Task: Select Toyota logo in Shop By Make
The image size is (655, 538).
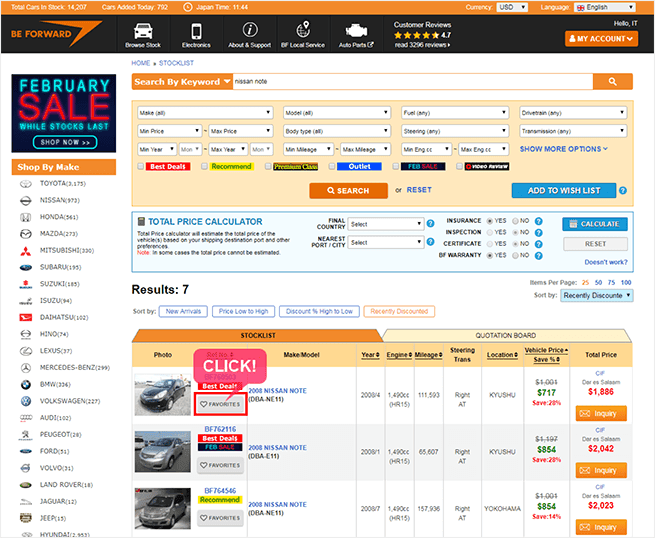Action: (x=26, y=184)
